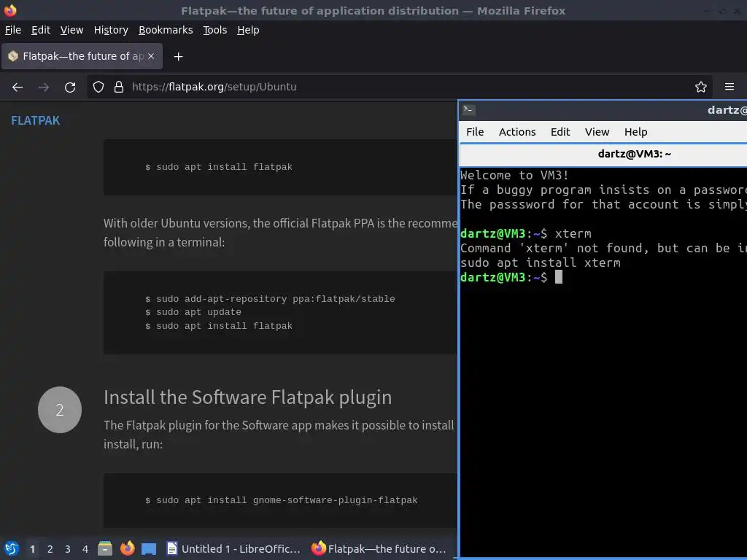This screenshot has width=747, height=560.
Task: Click 'sudo apt update' code line
Action: tap(193, 312)
